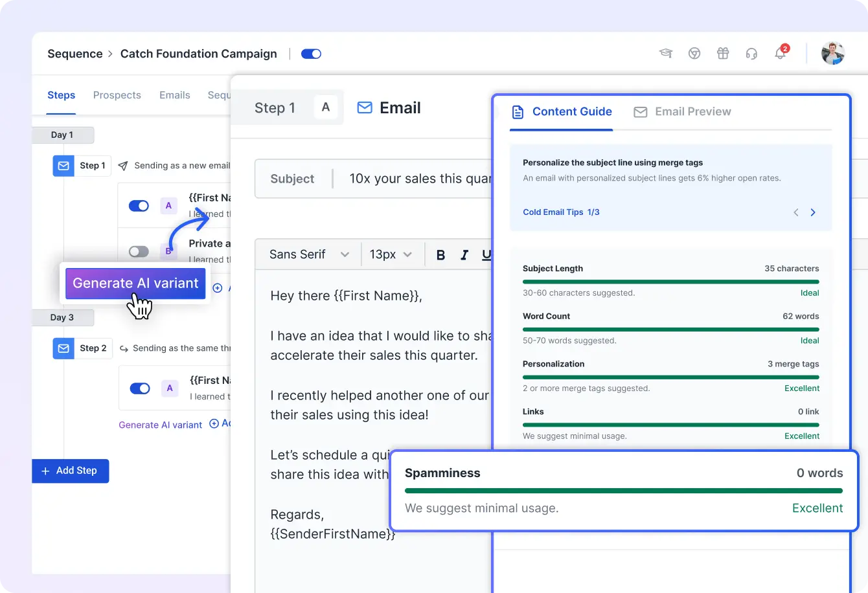Click the Bold formatting icon

(440, 255)
